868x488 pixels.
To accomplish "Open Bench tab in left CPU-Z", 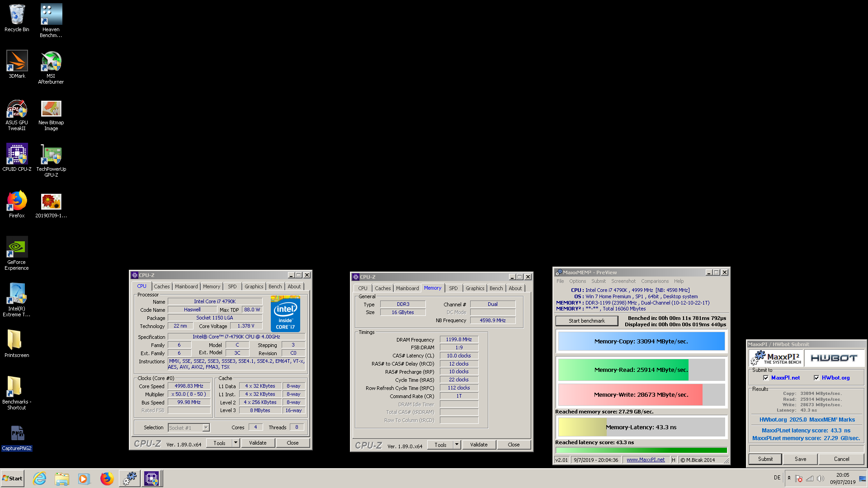I will (275, 286).
